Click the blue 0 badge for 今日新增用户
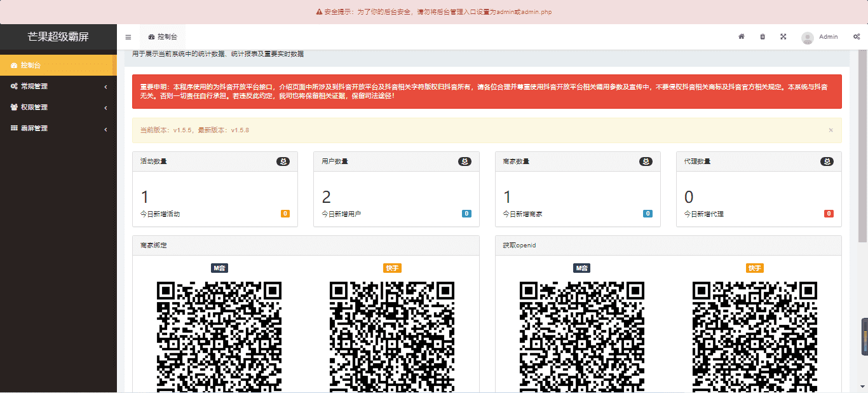 (466, 214)
